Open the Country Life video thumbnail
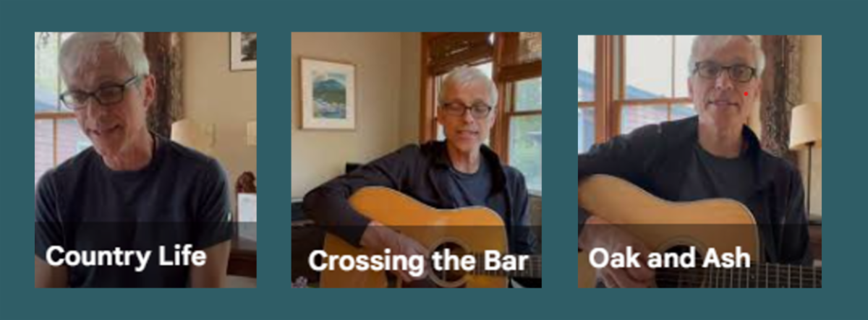The width and height of the screenshot is (868, 320). 145,160
